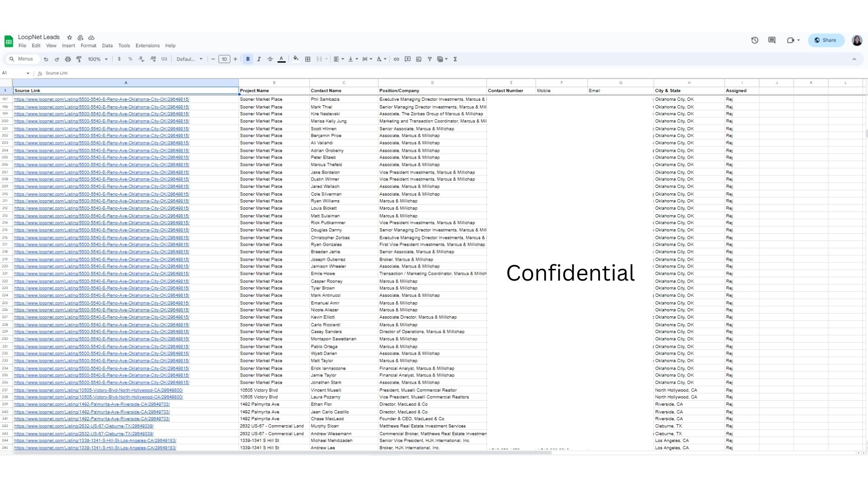Open the borders tool
The image size is (868, 488).
pyautogui.click(x=308, y=59)
